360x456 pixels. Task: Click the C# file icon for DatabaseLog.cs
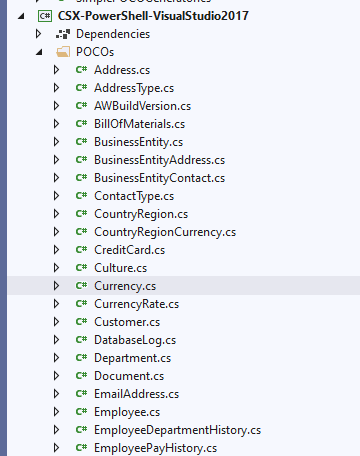[x=81, y=340]
